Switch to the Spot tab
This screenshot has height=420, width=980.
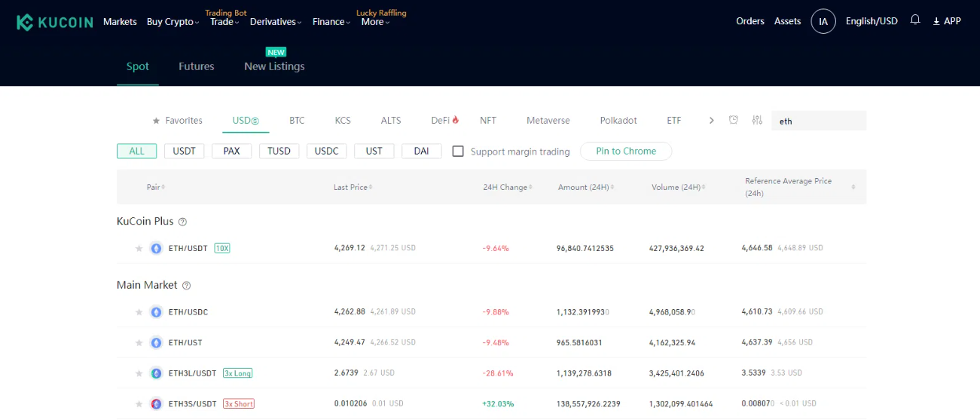(137, 66)
